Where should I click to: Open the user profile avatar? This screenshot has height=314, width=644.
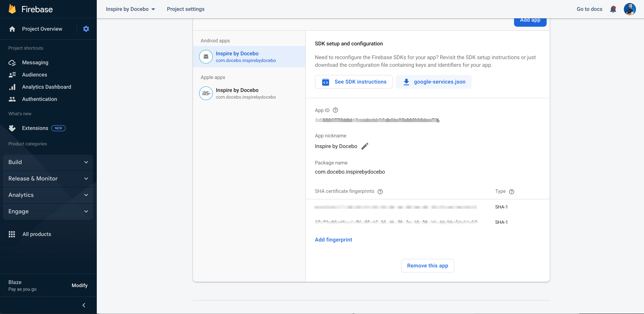coord(630,9)
